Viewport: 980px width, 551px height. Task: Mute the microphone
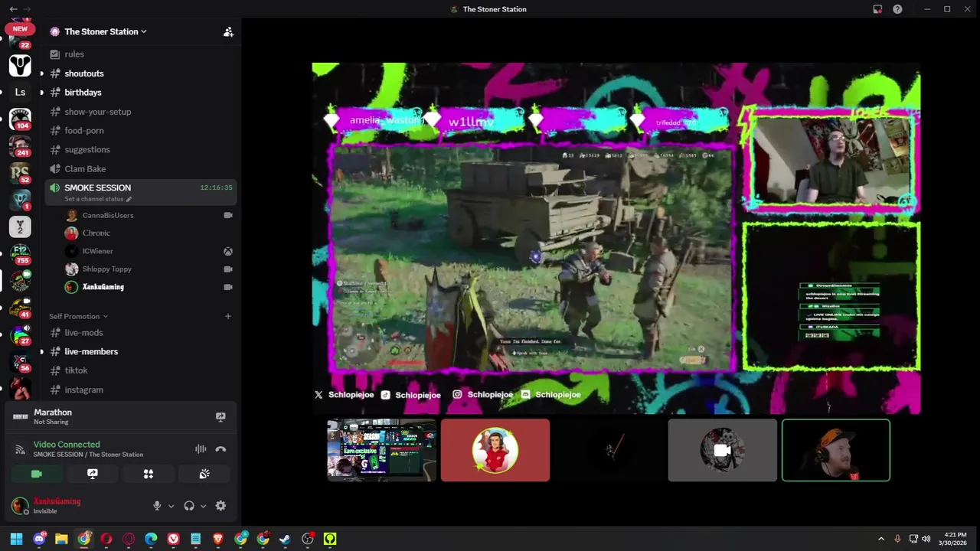(157, 506)
